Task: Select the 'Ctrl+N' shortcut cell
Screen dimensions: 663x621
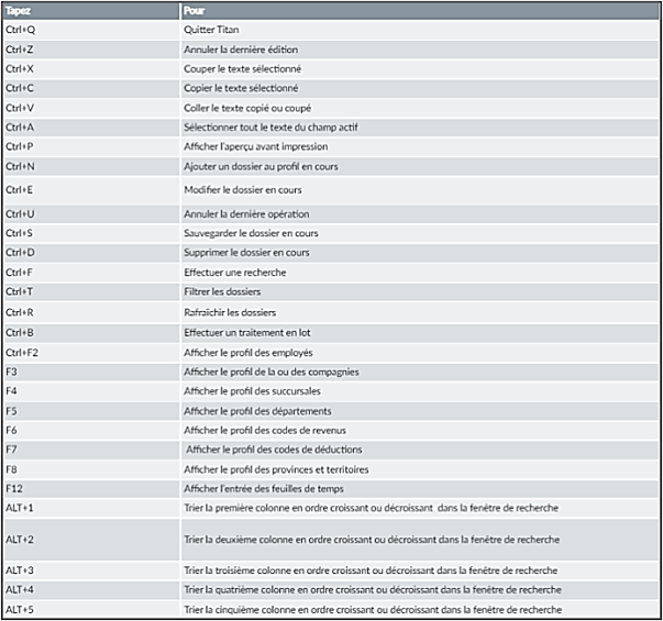Action: (x=91, y=167)
